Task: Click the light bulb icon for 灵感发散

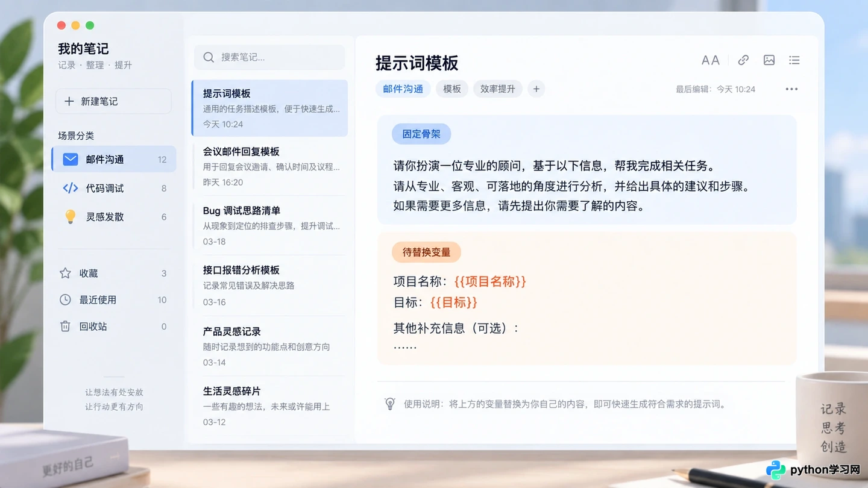Action: click(71, 216)
